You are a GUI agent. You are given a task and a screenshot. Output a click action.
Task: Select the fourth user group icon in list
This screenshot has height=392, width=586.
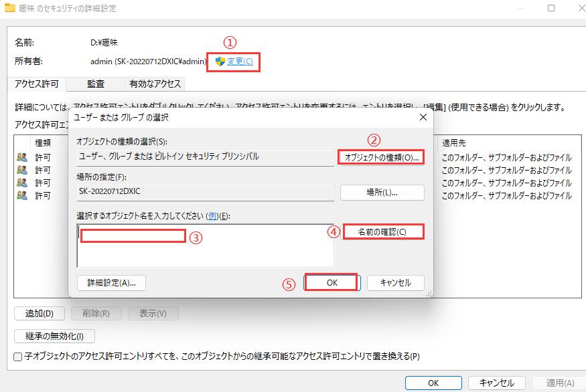pyautogui.click(x=22, y=195)
